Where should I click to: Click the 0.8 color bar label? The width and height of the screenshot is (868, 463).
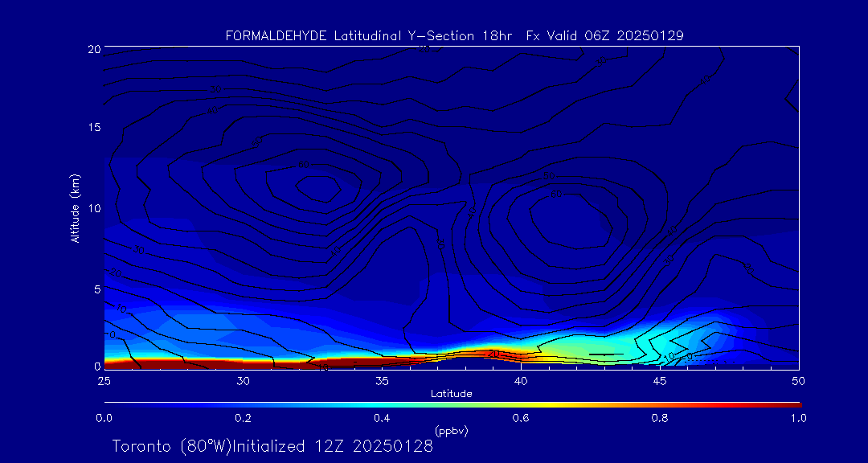(660, 418)
